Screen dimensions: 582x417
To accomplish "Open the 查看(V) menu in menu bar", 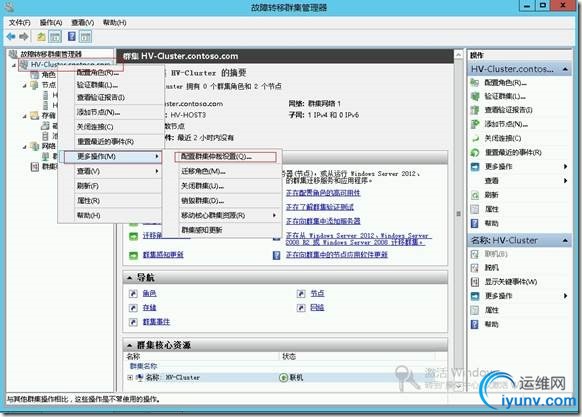I will click(x=82, y=23).
